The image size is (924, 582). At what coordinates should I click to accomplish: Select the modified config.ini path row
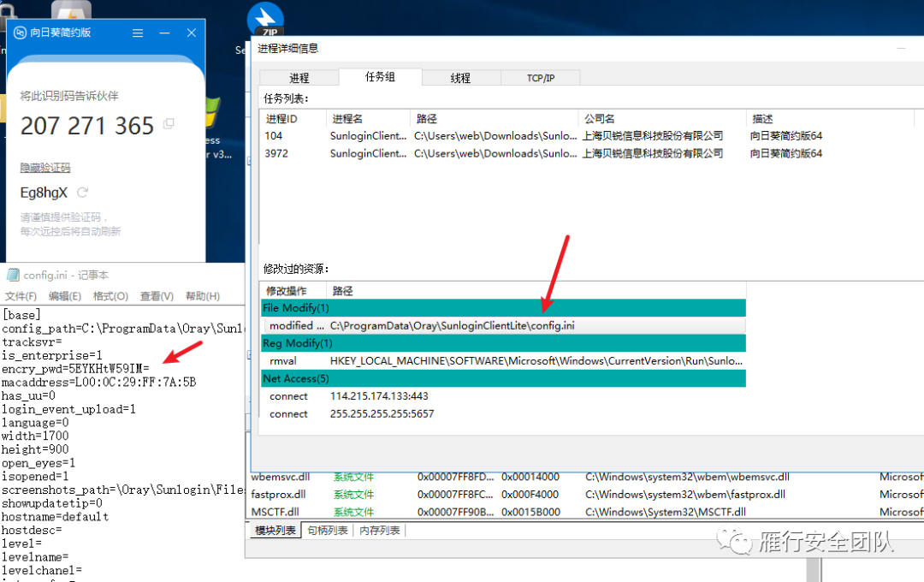click(x=503, y=325)
